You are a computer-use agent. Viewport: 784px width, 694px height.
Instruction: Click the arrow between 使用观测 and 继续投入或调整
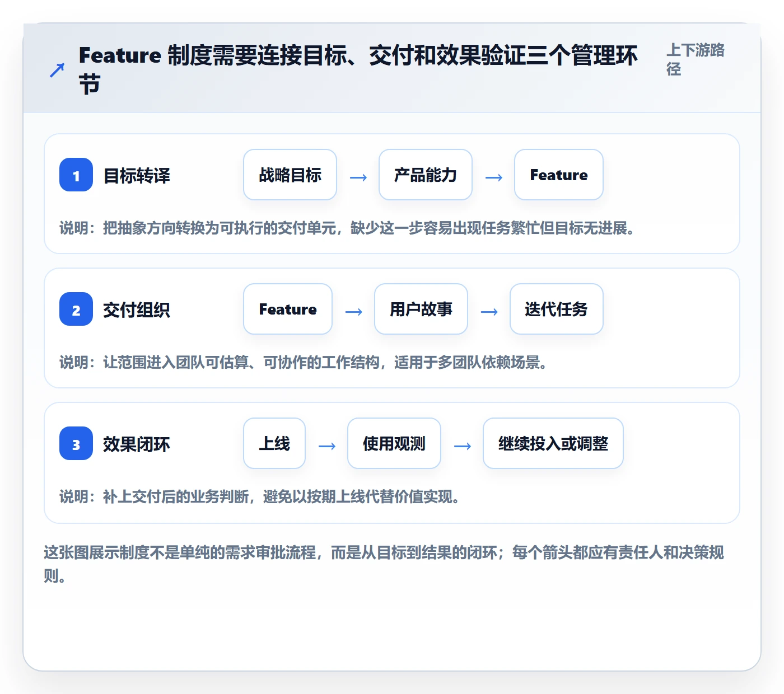[x=463, y=446]
